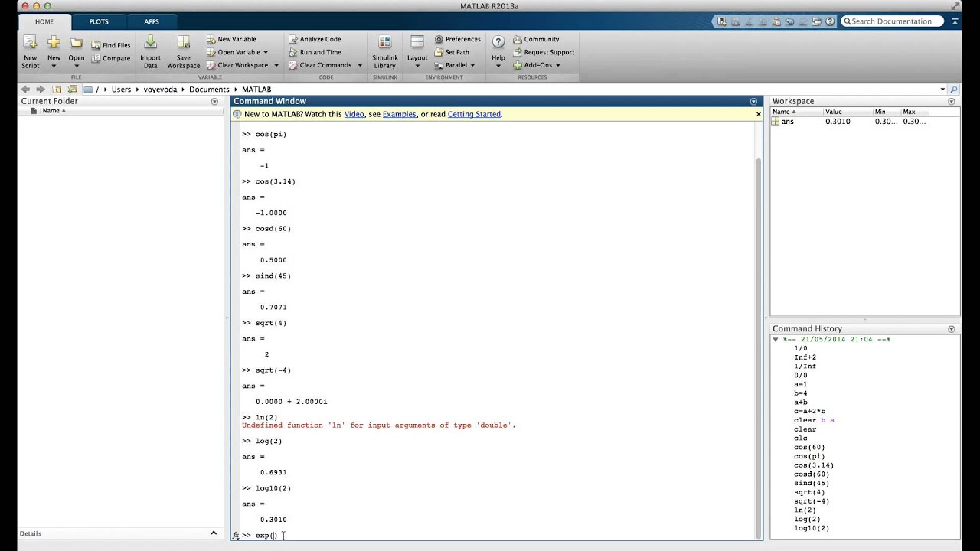980x551 pixels.
Task: Click New Variable
Action: (x=231, y=39)
